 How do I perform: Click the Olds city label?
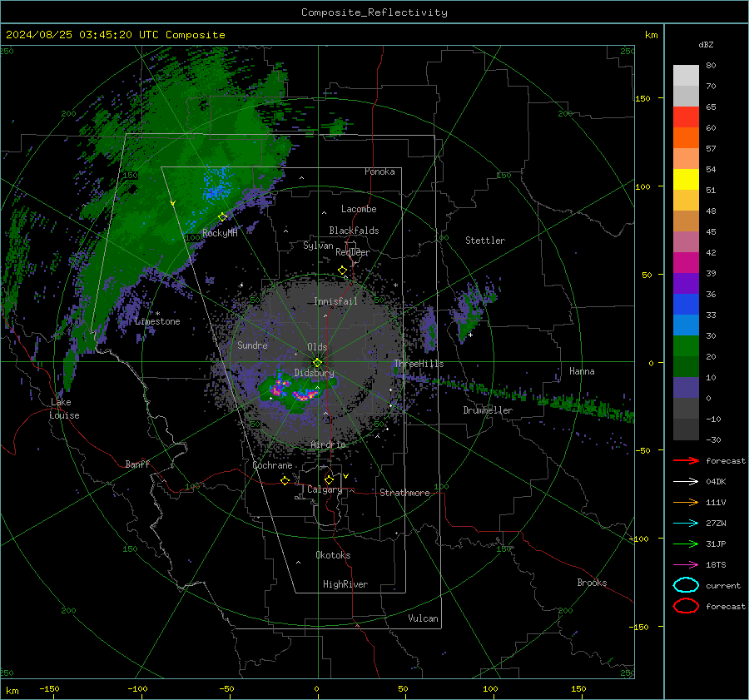317,347
